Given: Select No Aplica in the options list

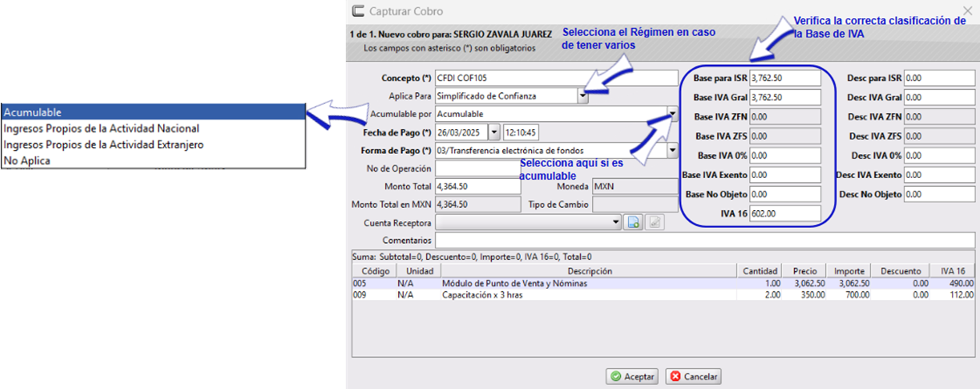Looking at the screenshot, I should click(x=154, y=161).
